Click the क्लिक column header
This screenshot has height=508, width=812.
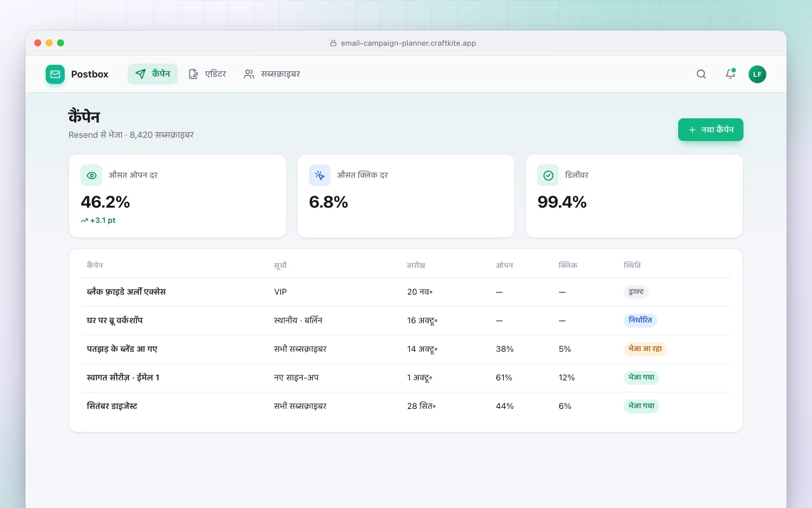coord(568,265)
